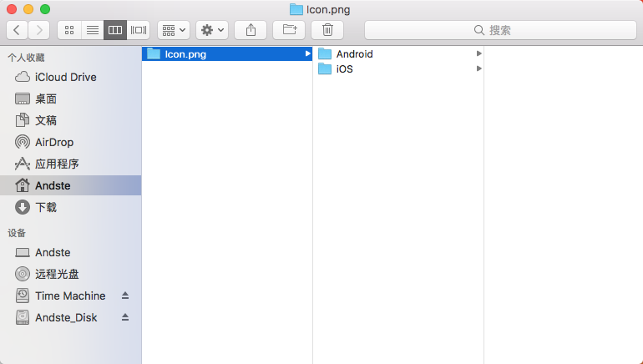Open iCloud Drive in sidebar
Image resolution: width=643 pixels, height=364 pixels.
[70, 77]
